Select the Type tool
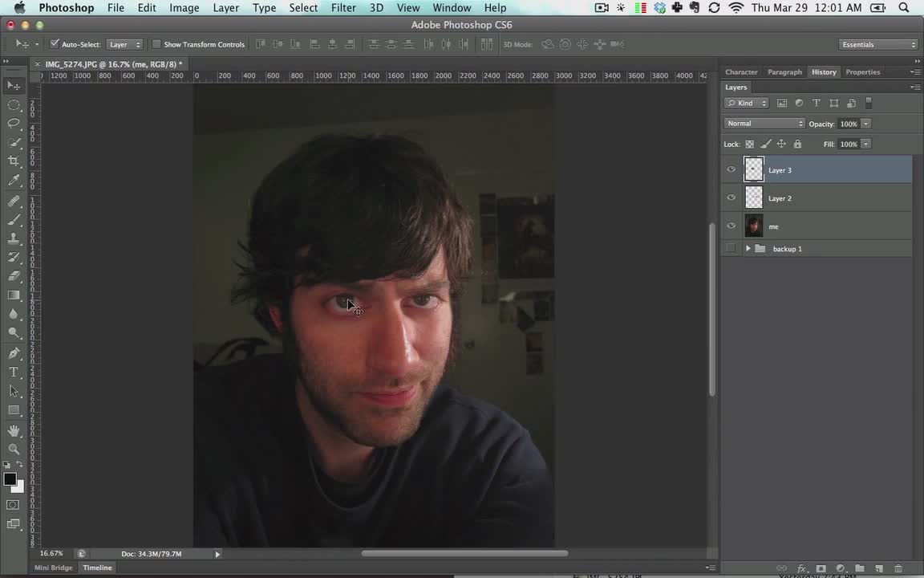 point(14,372)
